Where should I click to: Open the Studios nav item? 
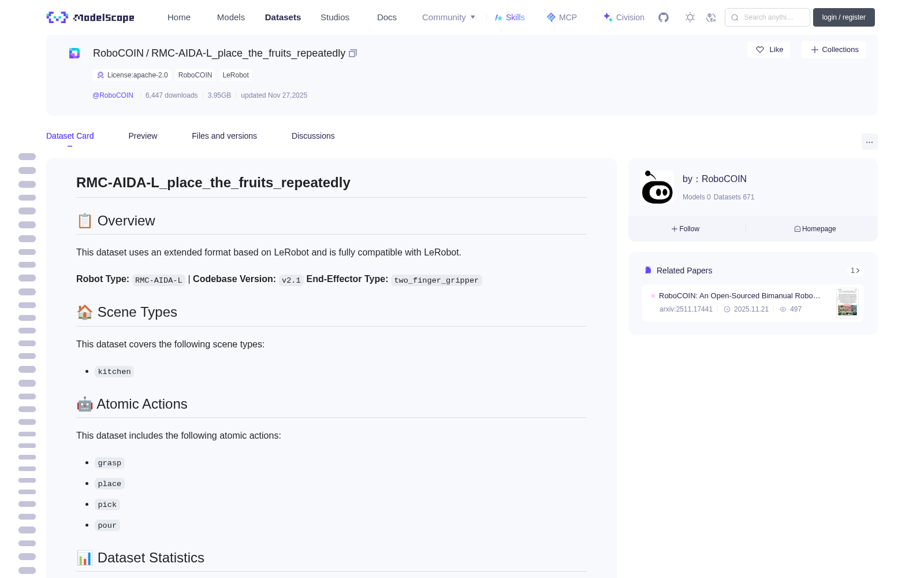pyautogui.click(x=335, y=17)
